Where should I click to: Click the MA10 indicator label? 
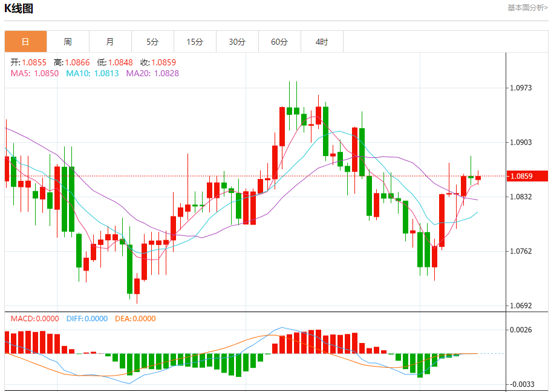[93, 73]
